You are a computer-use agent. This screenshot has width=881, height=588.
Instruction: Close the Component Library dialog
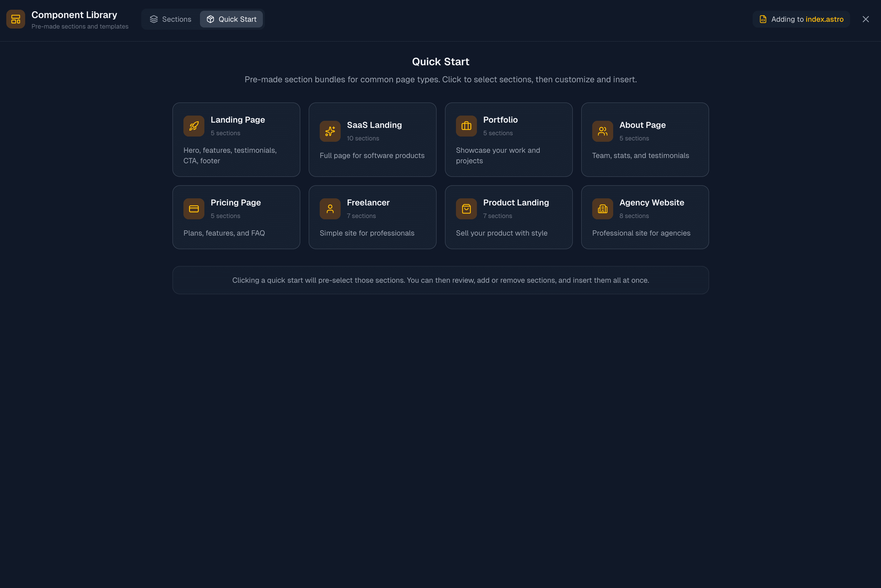(x=865, y=19)
